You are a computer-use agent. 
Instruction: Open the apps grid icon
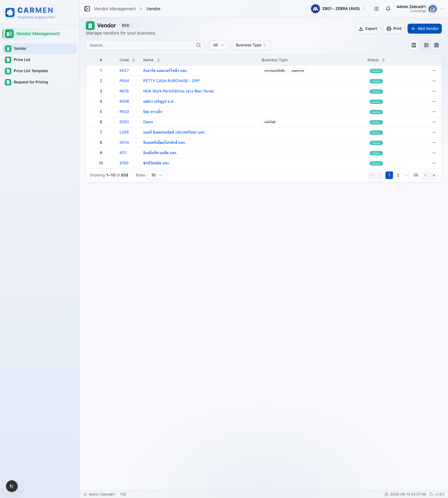pyautogui.click(x=376, y=9)
